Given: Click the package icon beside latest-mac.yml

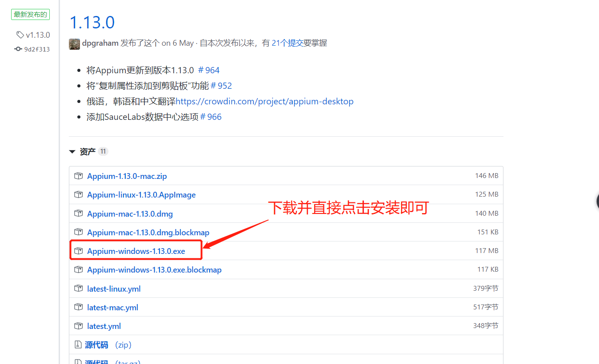Looking at the screenshot, I should click(79, 307).
